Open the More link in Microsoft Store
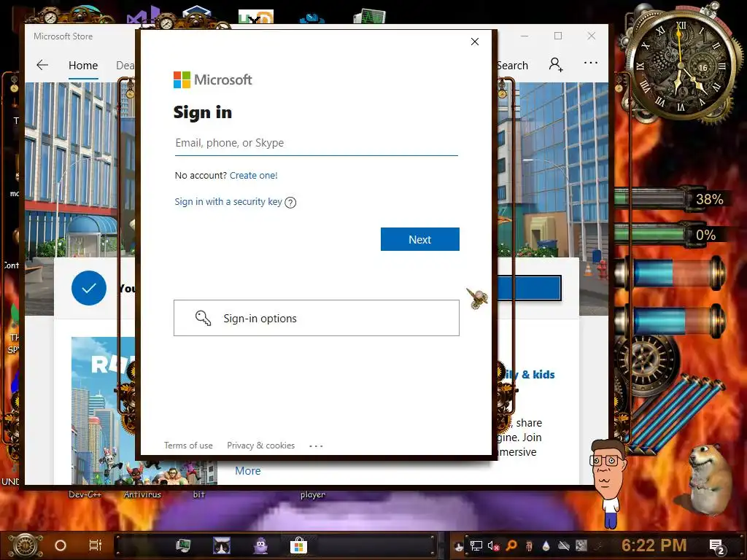747x560 pixels. (248, 470)
